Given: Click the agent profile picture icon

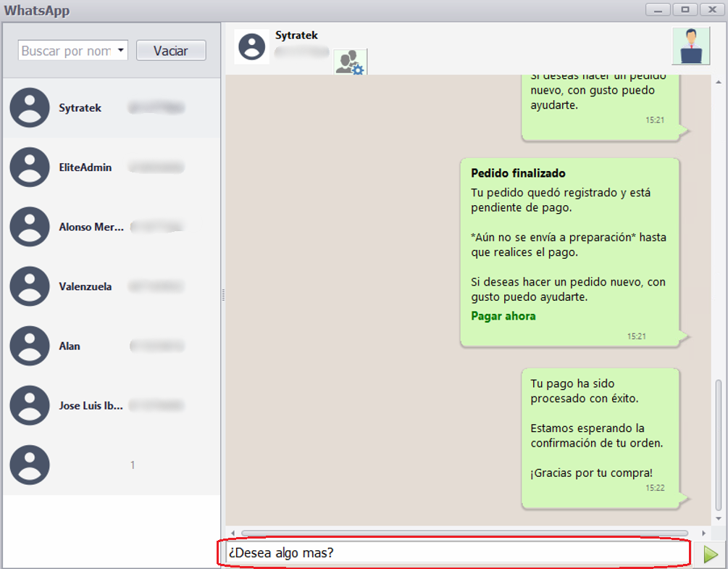Looking at the screenshot, I should [x=691, y=46].
